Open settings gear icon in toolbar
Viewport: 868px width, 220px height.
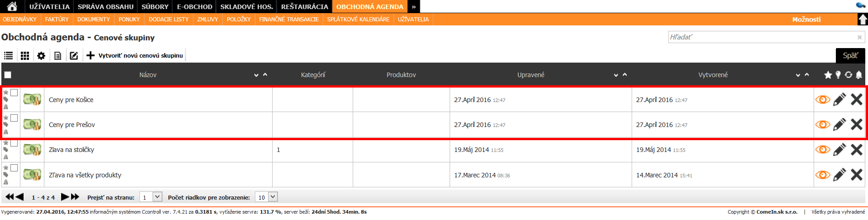click(41, 56)
